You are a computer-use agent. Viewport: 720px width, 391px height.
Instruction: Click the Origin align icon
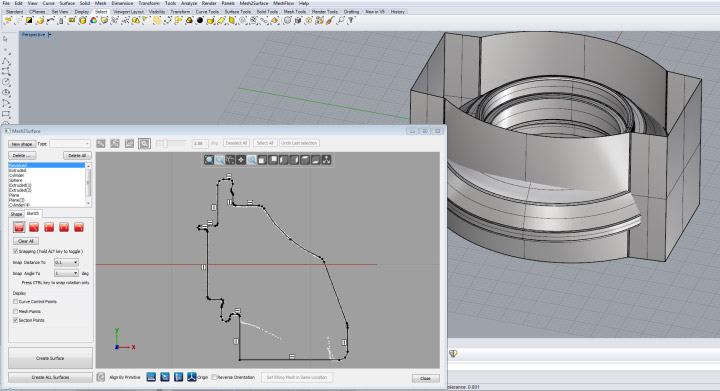pos(191,377)
